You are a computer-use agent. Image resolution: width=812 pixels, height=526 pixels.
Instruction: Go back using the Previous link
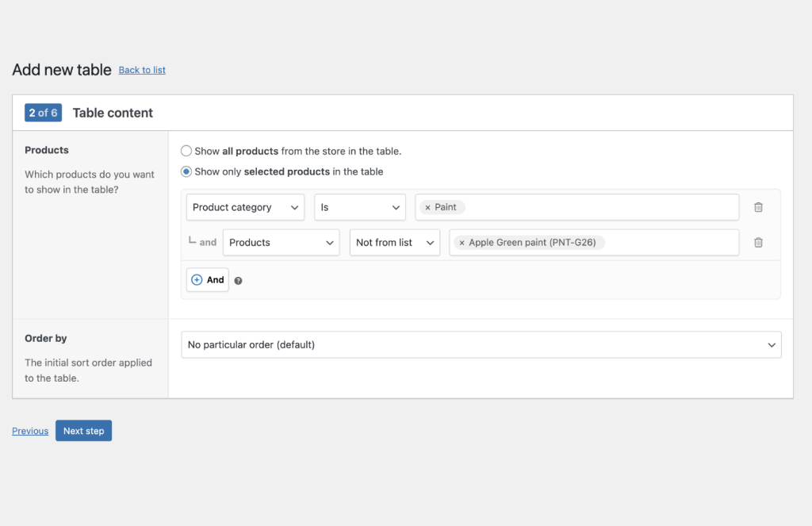click(x=29, y=430)
